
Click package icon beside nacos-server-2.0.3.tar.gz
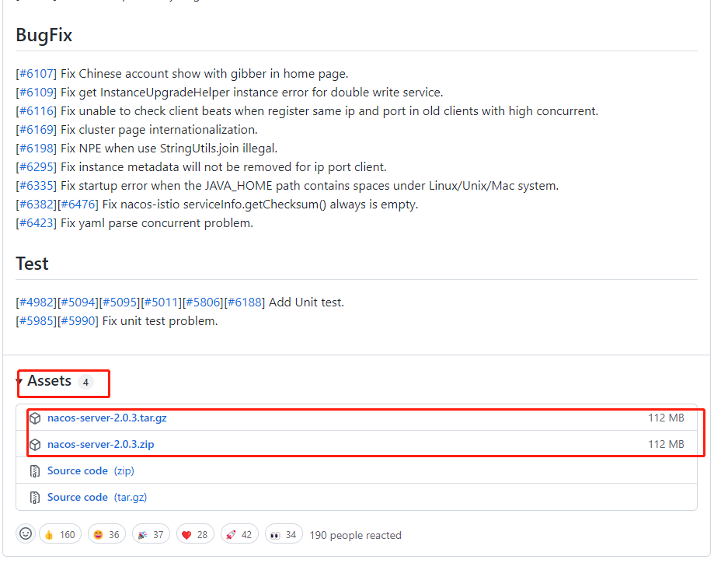(x=35, y=418)
